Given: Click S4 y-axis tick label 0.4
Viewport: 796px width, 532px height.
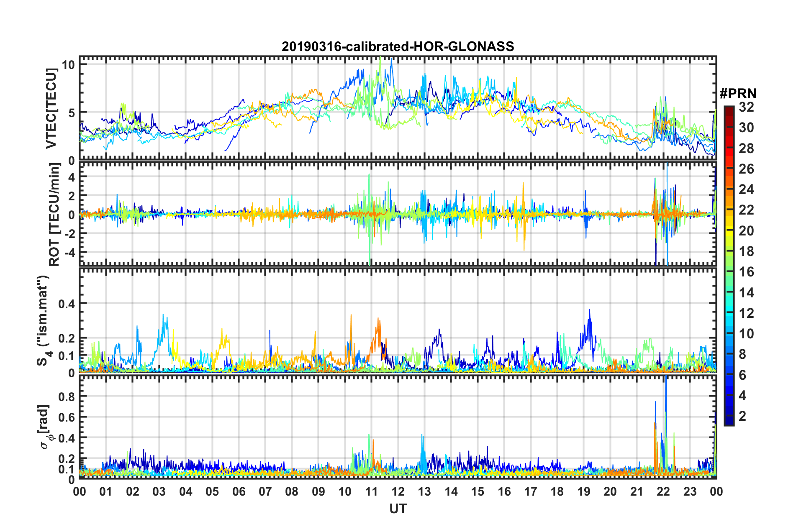Looking at the screenshot, I should coord(67,304).
